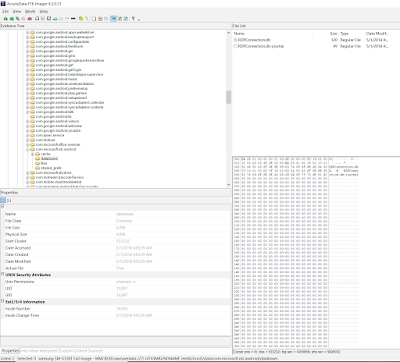
Task: Click the Unix Permissions property row
Action: (115, 281)
